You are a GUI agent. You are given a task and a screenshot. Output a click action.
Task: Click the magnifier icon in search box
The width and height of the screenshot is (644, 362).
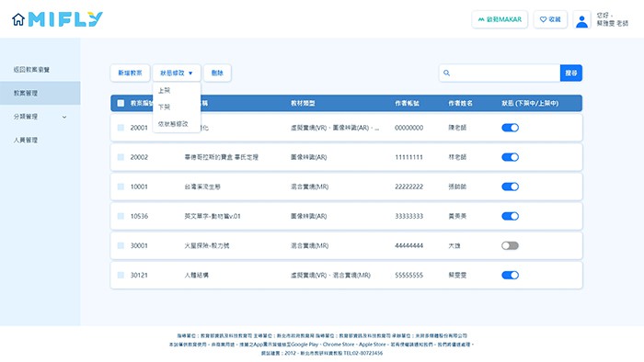coord(446,73)
